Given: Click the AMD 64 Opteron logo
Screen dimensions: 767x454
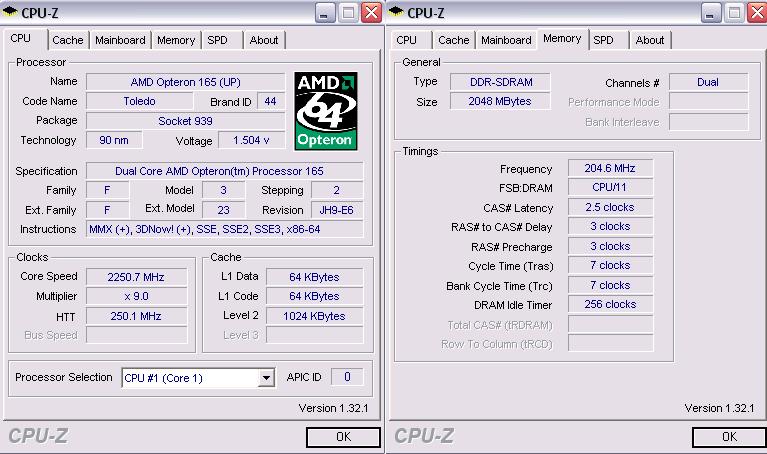Looking at the screenshot, I should 326,111.
